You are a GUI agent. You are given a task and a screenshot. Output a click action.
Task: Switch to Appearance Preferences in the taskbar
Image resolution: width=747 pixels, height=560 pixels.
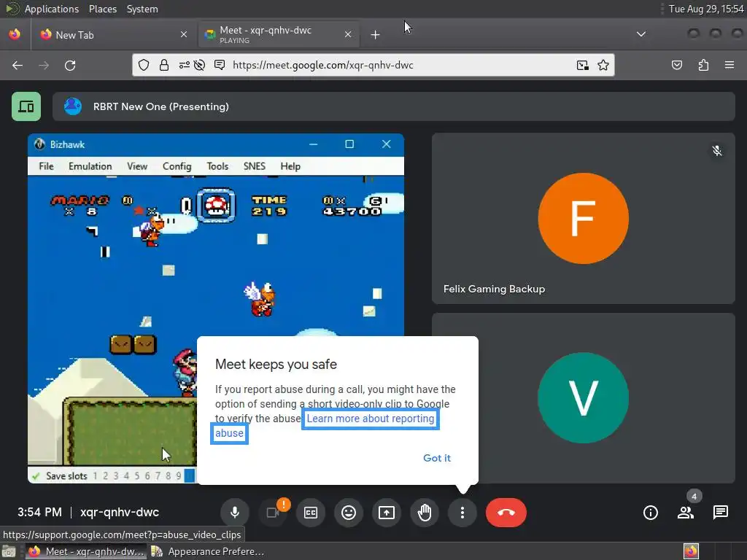208,551
